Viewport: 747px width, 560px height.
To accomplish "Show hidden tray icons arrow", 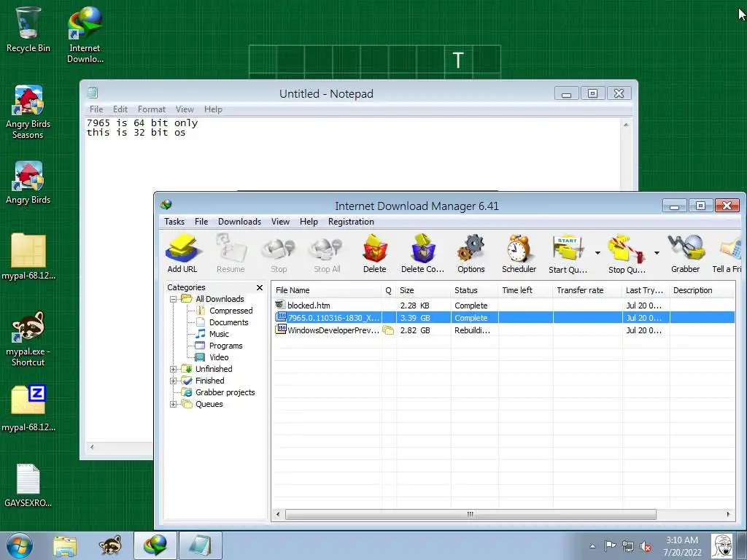I will tap(592, 546).
